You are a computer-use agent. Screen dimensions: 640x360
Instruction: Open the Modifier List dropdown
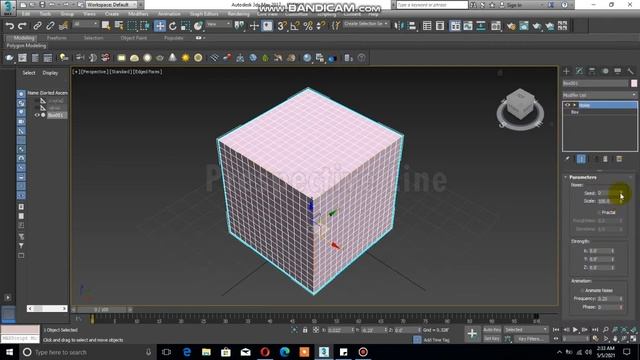[x=599, y=95]
